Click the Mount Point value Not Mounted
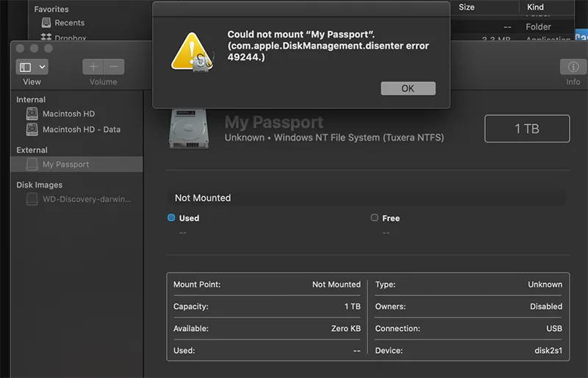This screenshot has width=588, height=378. (x=337, y=285)
